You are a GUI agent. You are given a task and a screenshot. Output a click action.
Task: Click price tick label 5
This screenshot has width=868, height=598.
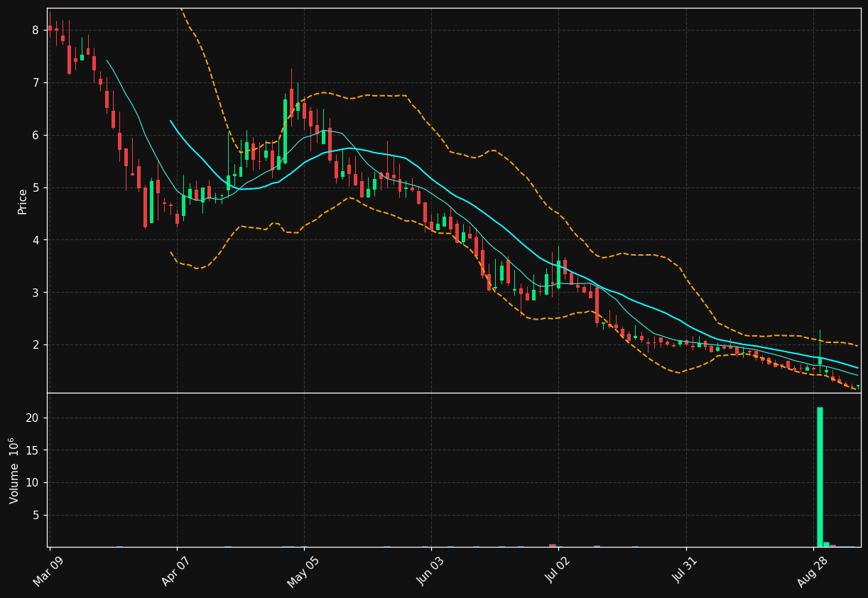[x=35, y=187]
